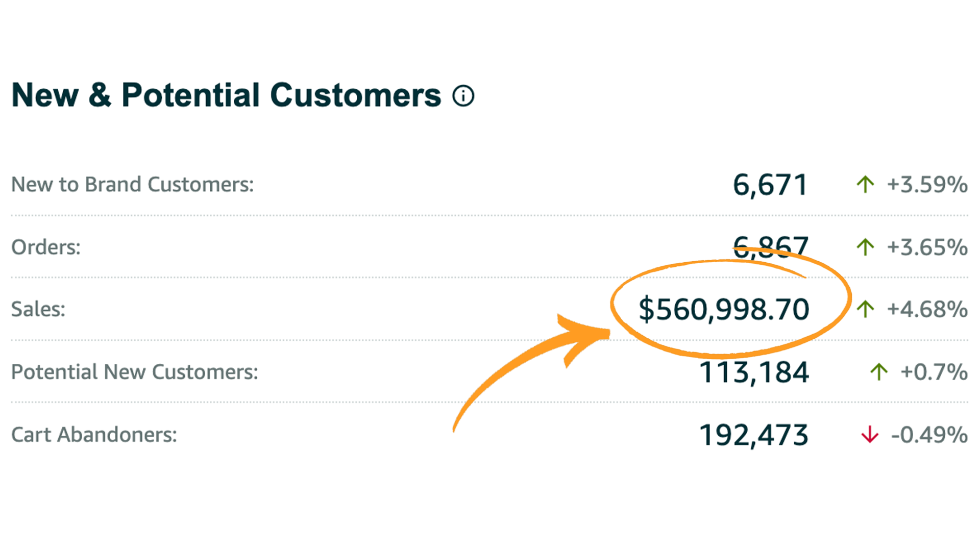Click the +4.68% beside Sales

[x=927, y=309]
